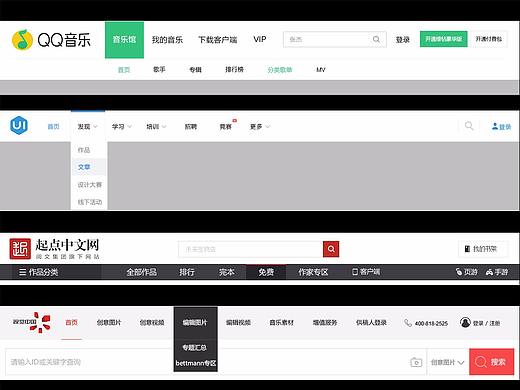Collapse the 发现 dropdown menu
520x390 pixels.
tap(88, 127)
